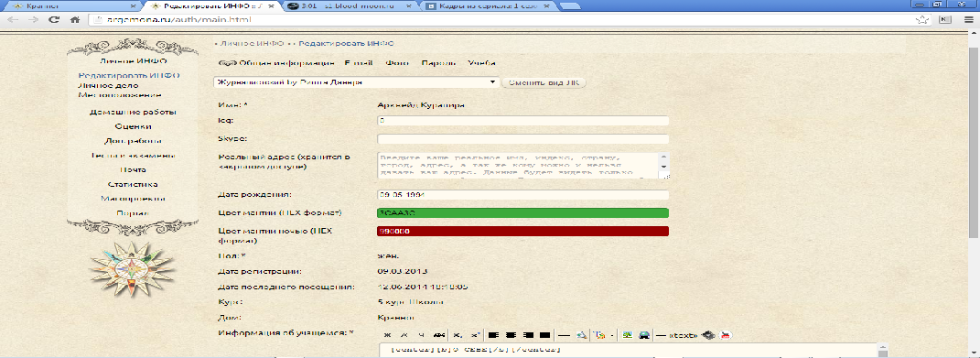The image size is (980, 358).
Task: Open Домашние работы section
Action: pyautogui.click(x=133, y=112)
